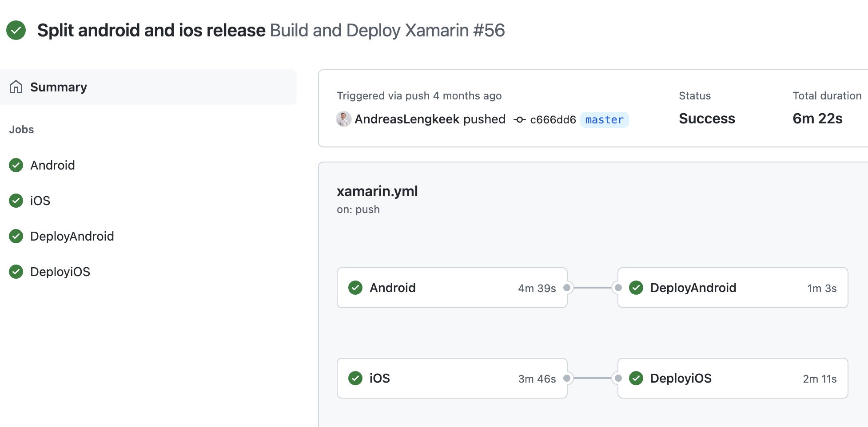The height and width of the screenshot is (427, 868).
Task: Click the iOS card output connector dot
Action: click(567, 378)
